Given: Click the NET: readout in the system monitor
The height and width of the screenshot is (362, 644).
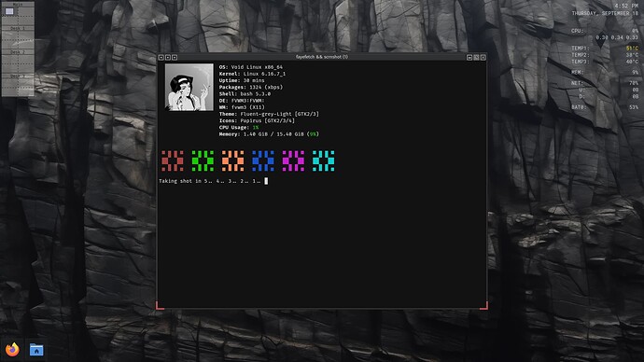Looking at the screenshot, I should pos(605,83).
